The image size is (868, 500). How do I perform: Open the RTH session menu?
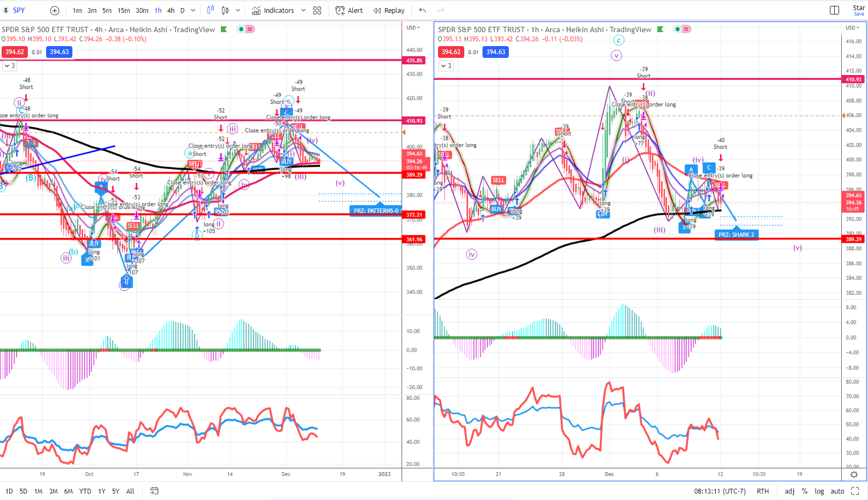point(763,491)
